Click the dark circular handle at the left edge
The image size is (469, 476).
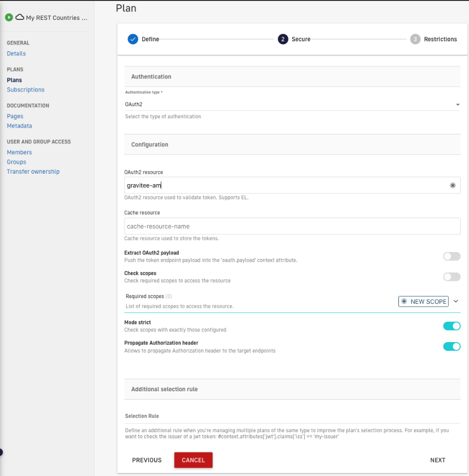coord(2,451)
